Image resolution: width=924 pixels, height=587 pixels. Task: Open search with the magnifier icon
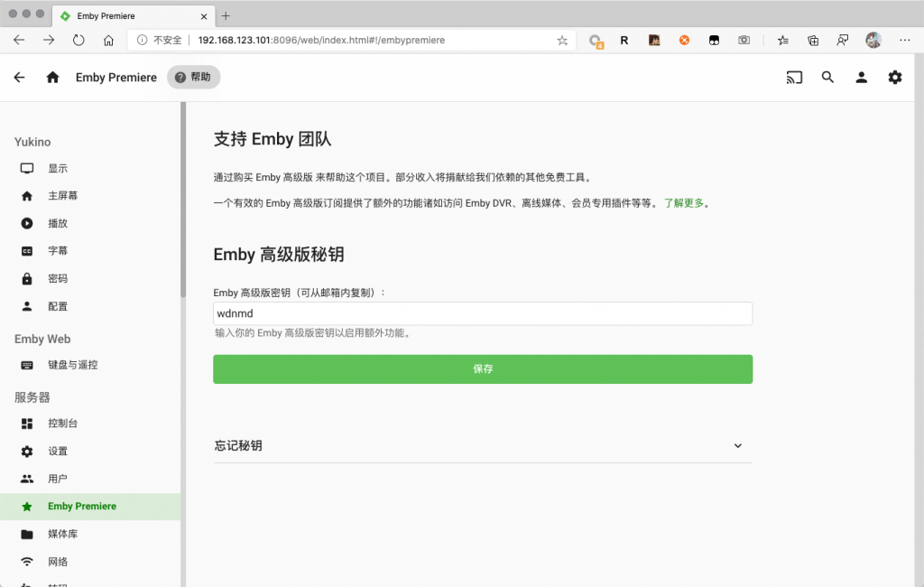(827, 78)
